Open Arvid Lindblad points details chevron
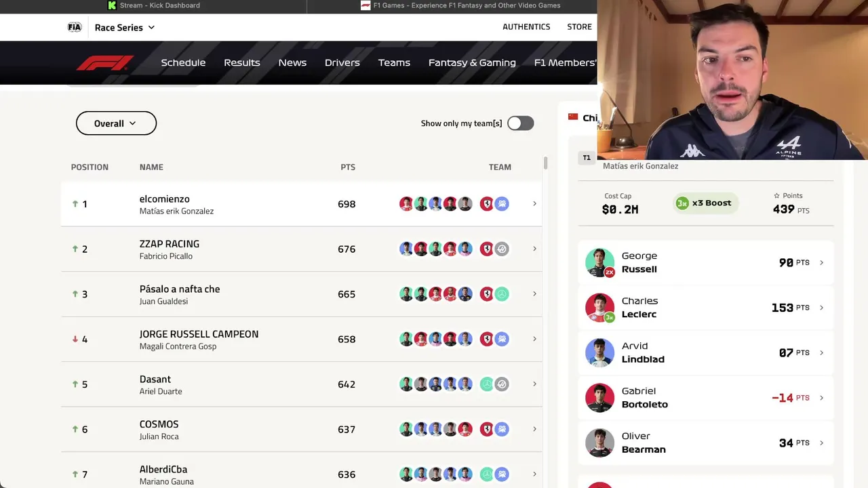 coord(821,352)
